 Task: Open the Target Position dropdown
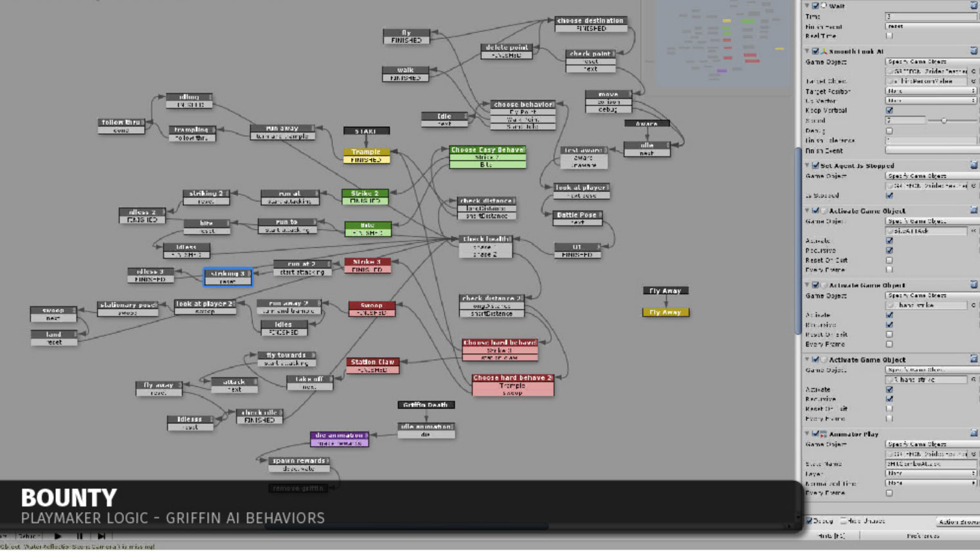click(930, 91)
